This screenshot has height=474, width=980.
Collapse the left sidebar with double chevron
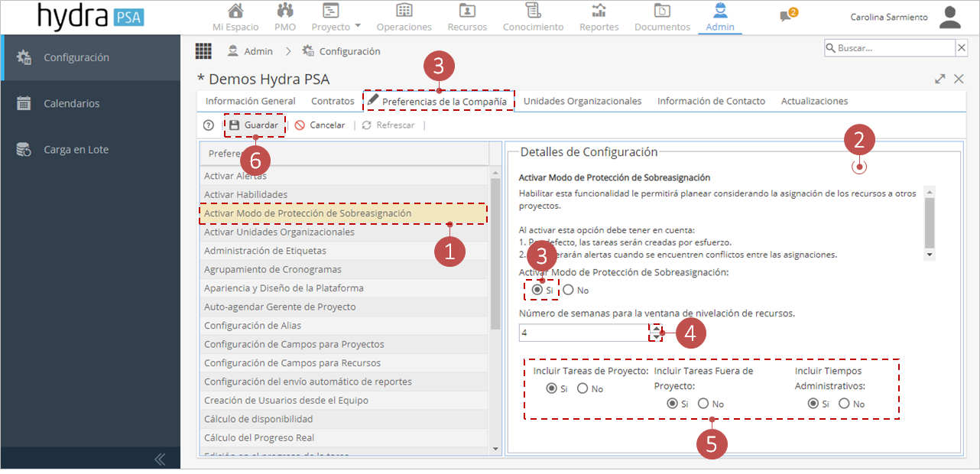tap(160, 459)
